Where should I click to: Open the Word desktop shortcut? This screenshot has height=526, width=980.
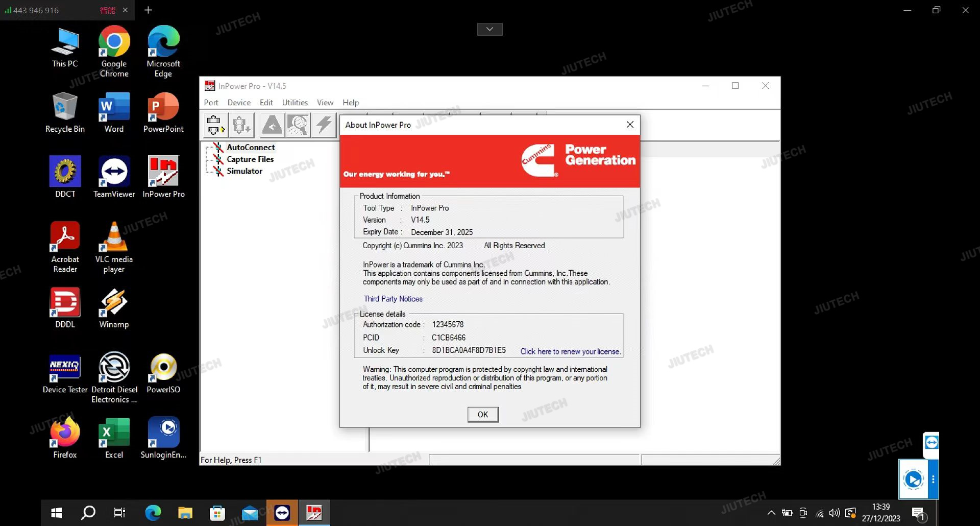tap(114, 112)
